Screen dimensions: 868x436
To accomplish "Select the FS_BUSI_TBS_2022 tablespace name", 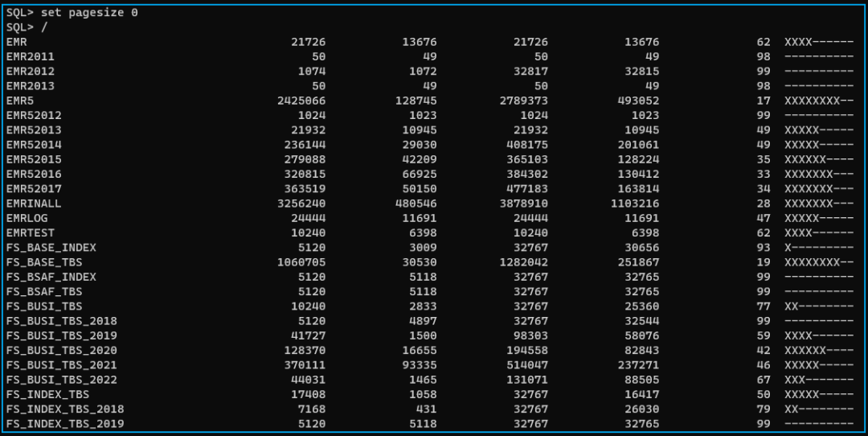I will pyautogui.click(x=62, y=380).
